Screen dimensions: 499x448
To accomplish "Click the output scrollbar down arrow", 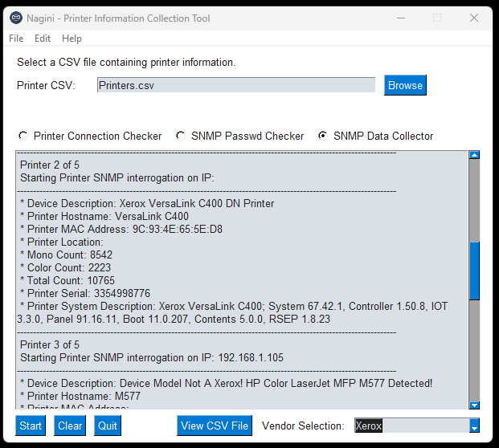I will click(474, 405).
